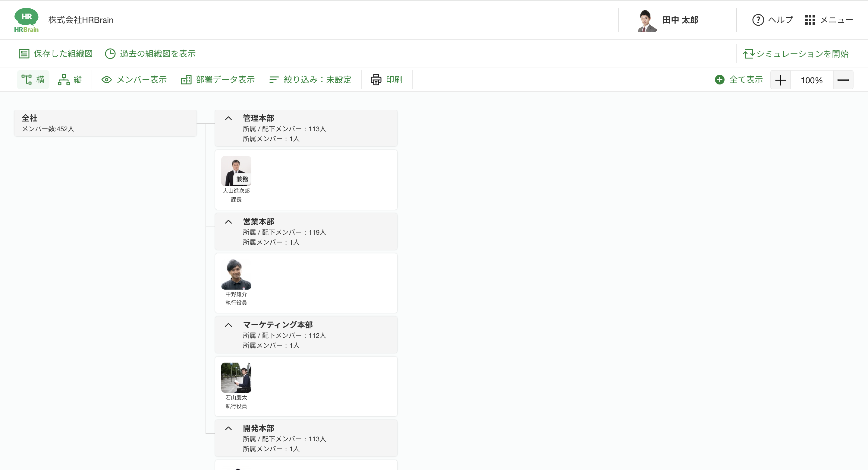The width and height of the screenshot is (868, 470).
Task: Click マーケティング本部 department title
Action: click(278, 325)
